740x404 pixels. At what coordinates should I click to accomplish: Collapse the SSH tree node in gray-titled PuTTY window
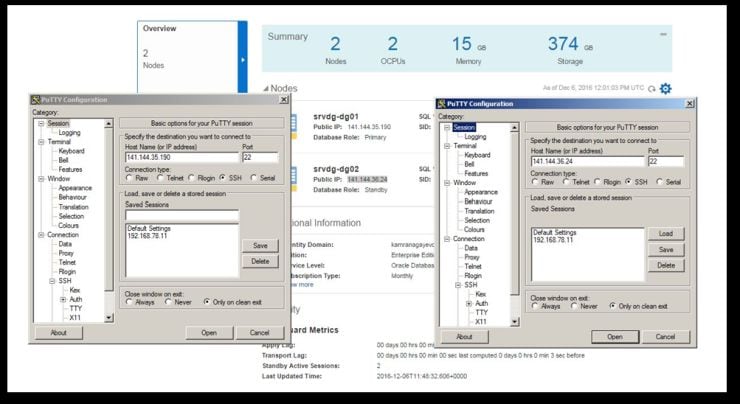pyautogui.click(x=52, y=281)
